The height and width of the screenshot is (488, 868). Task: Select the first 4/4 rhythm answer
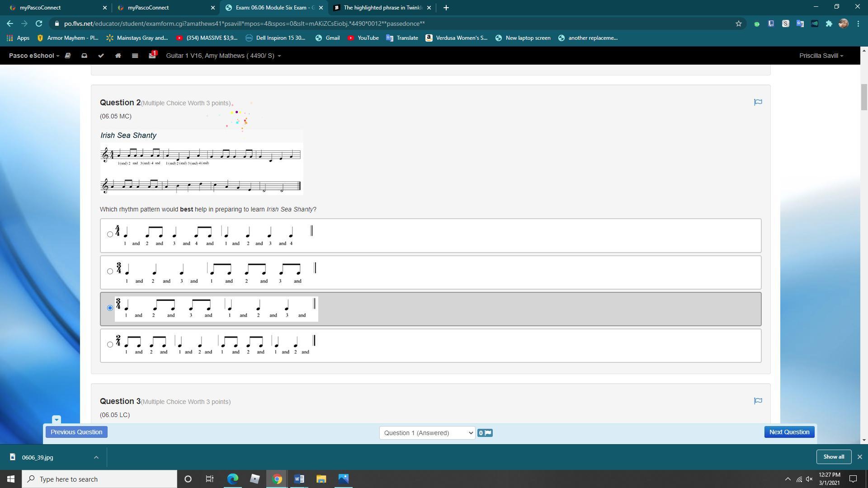[x=110, y=234]
